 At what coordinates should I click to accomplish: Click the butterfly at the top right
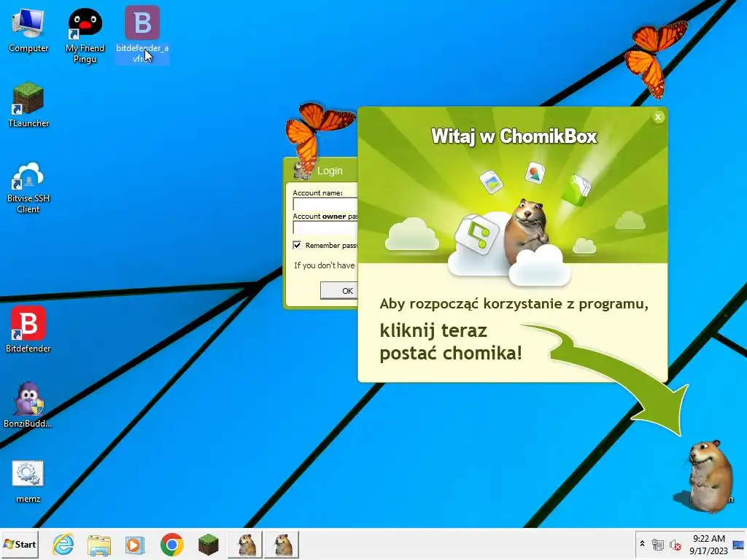(656, 58)
